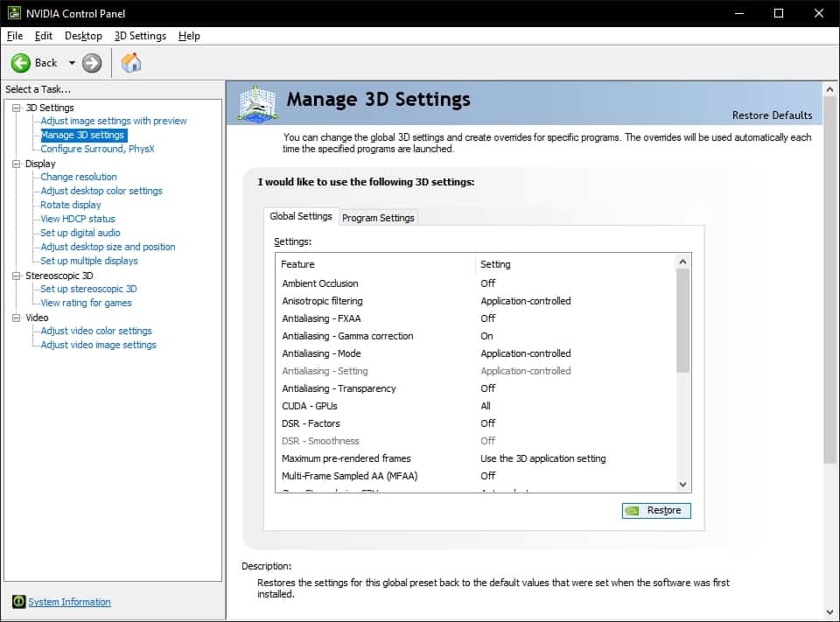Open Adjust desktop size and position
840x622 pixels.
point(108,247)
